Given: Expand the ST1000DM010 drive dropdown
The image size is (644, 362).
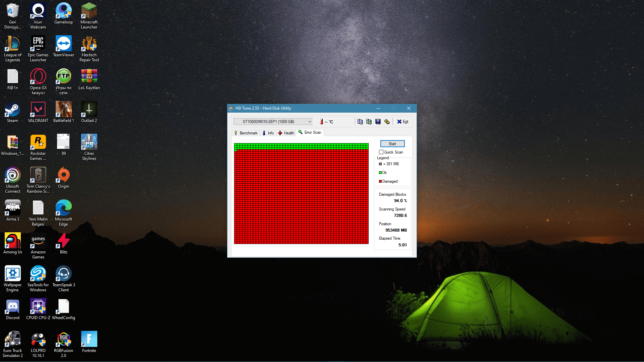Looking at the screenshot, I should pos(310,122).
